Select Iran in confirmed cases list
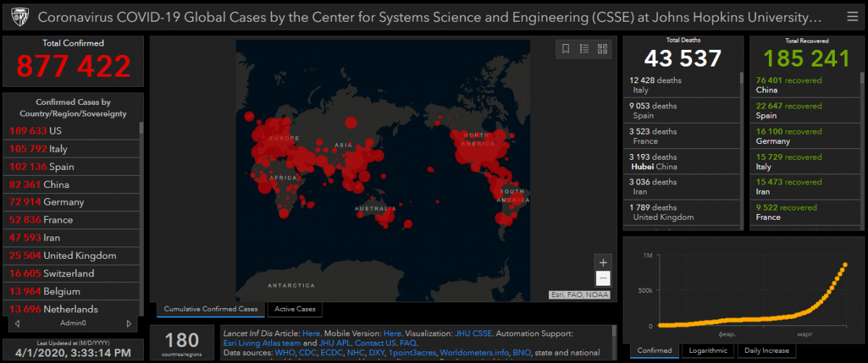Viewport: 868px width, 363px height. [x=71, y=237]
